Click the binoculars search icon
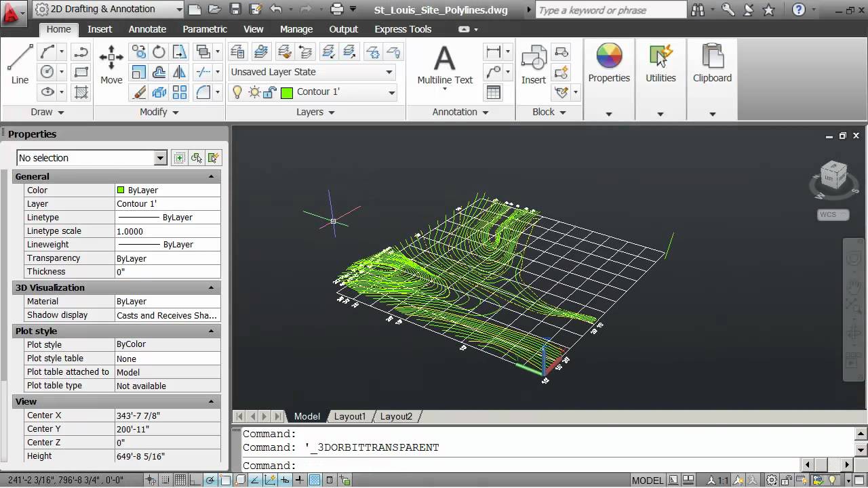The width and height of the screenshot is (868, 488). pos(698,9)
